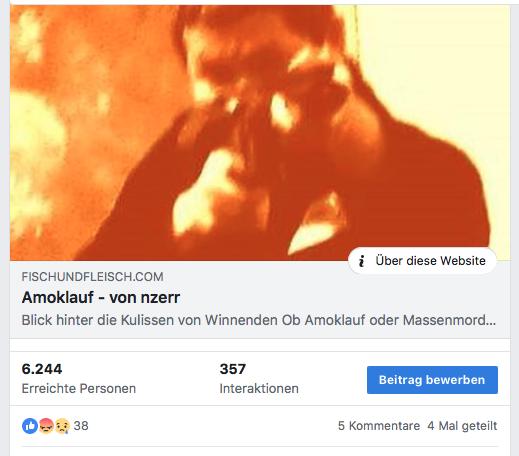Click the Beitrag bewerben button
This screenshot has height=456, width=519.
(x=432, y=380)
